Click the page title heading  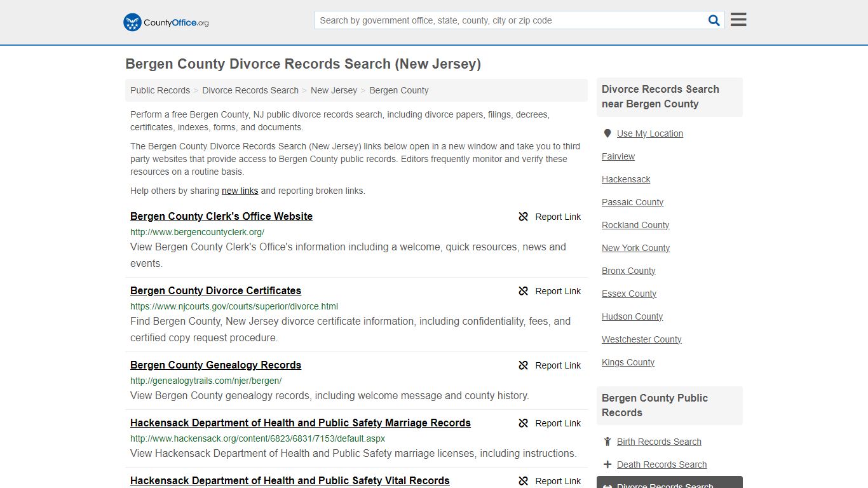(x=303, y=64)
